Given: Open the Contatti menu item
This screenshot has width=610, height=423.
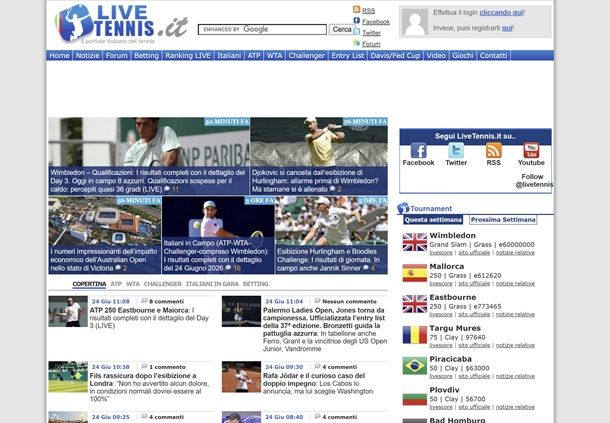Looking at the screenshot, I should [493, 55].
